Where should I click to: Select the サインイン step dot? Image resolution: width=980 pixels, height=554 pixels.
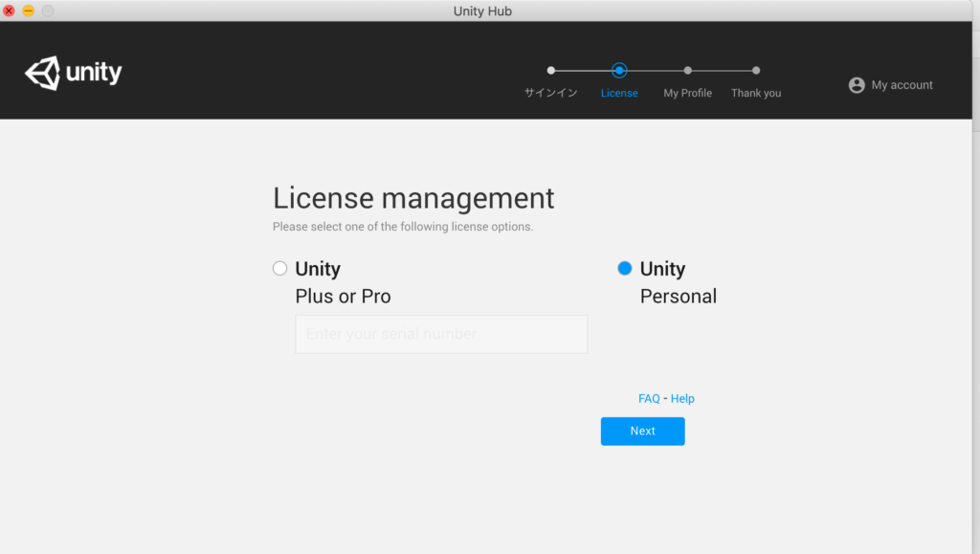pyautogui.click(x=550, y=70)
